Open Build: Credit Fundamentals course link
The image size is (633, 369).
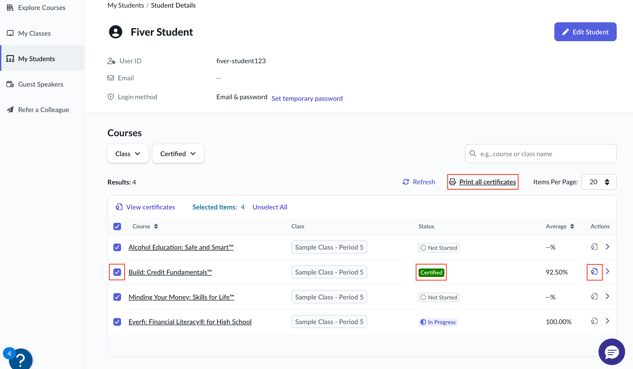[x=170, y=272]
